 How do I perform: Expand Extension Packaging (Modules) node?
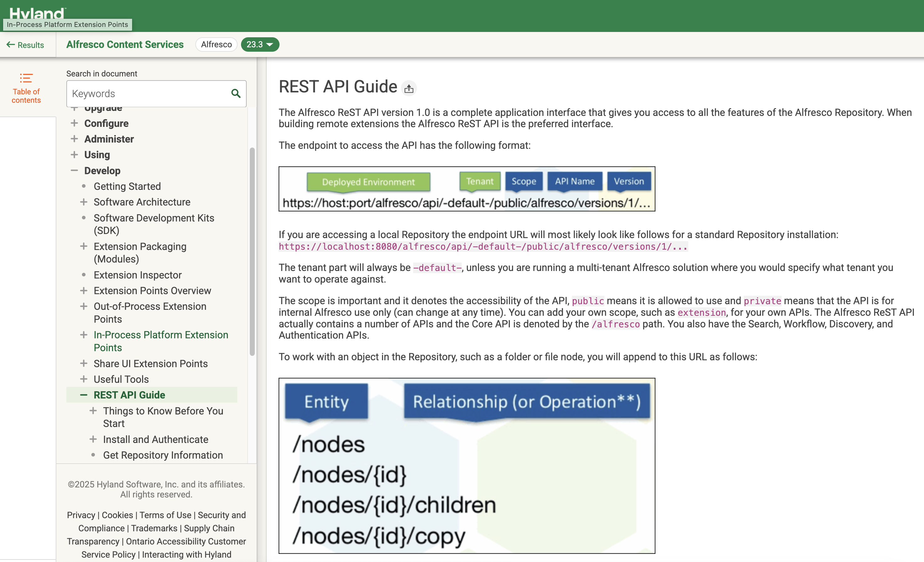tap(84, 246)
